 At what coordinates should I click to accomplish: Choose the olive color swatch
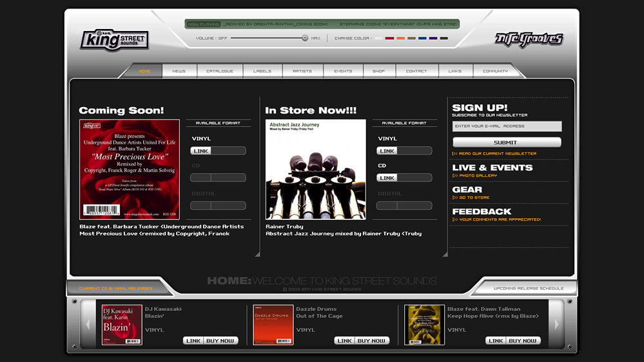pyautogui.click(x=411, y=38)
